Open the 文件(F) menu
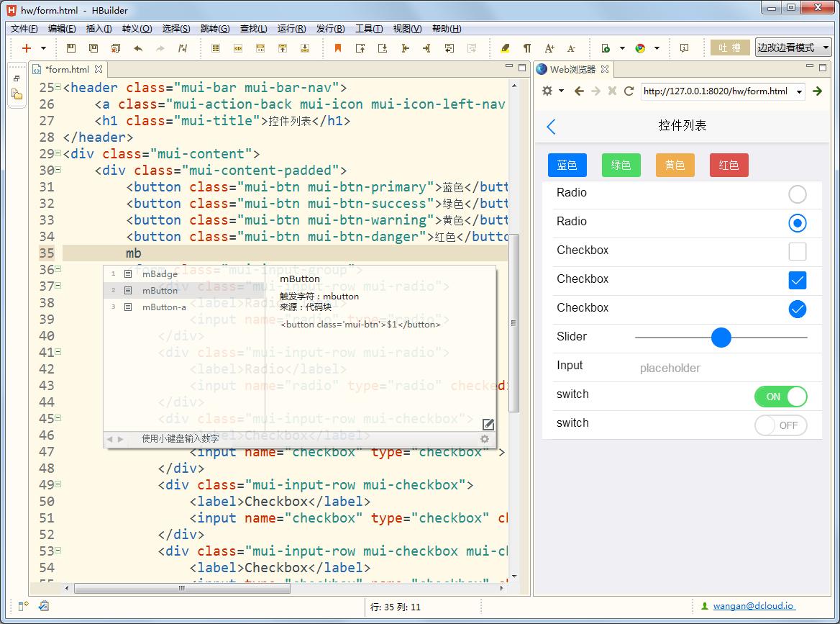The height and width of the screenshot is (624, 840). [24, 29]
